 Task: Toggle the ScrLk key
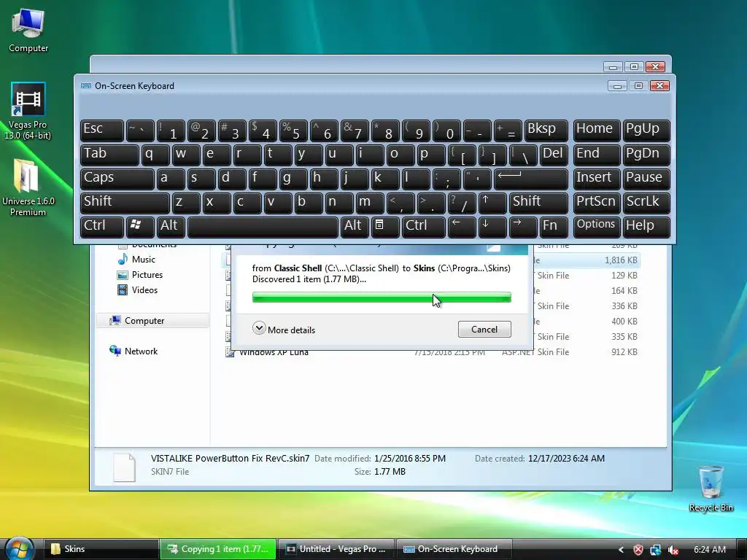click(x=646, y=203)
